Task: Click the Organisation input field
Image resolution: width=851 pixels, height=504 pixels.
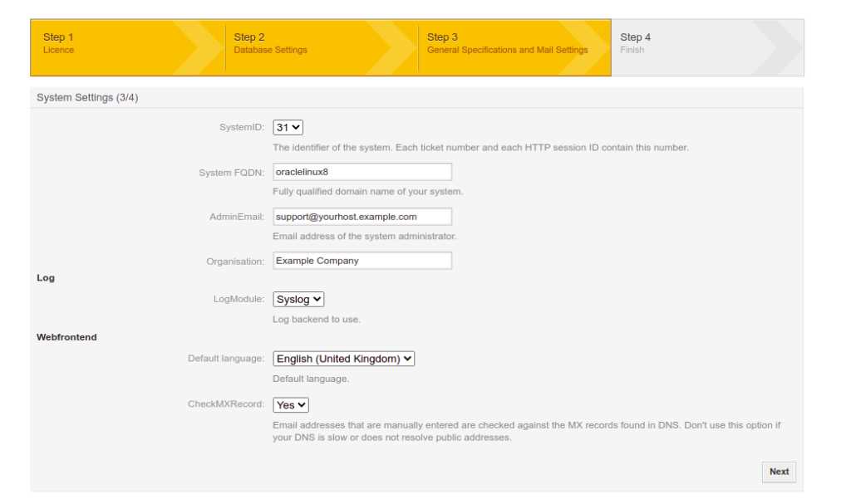Action: point(362,261)
